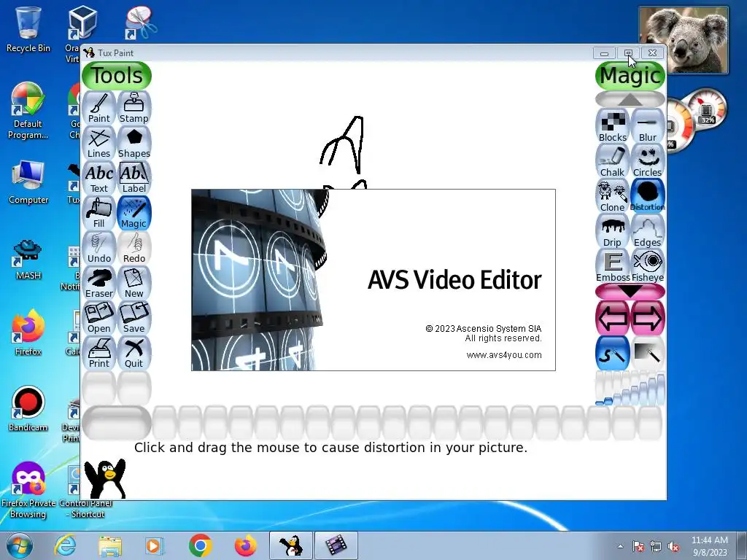Select the Firefox desktop shortcut
This screenshot has width=747, height=560.
28,332
